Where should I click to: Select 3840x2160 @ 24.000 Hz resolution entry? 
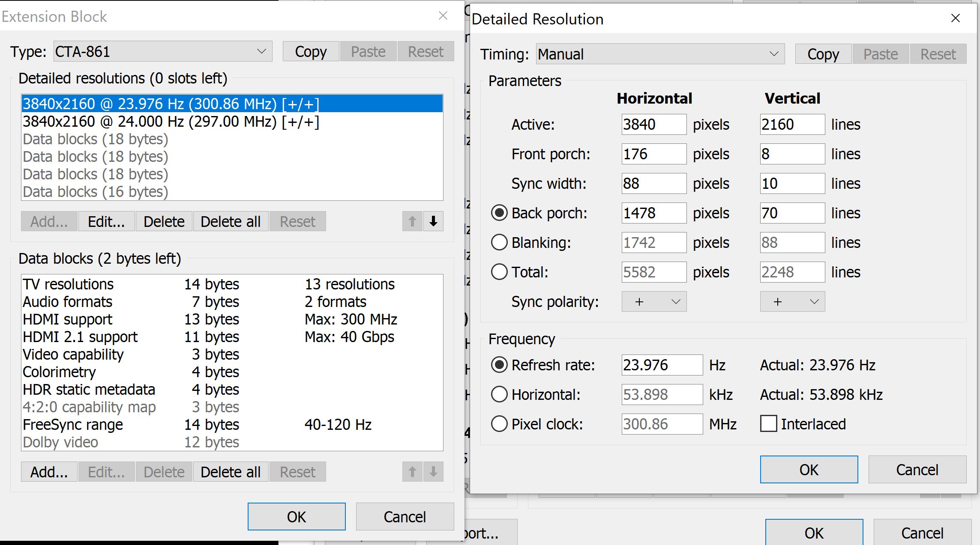[171, 122]
